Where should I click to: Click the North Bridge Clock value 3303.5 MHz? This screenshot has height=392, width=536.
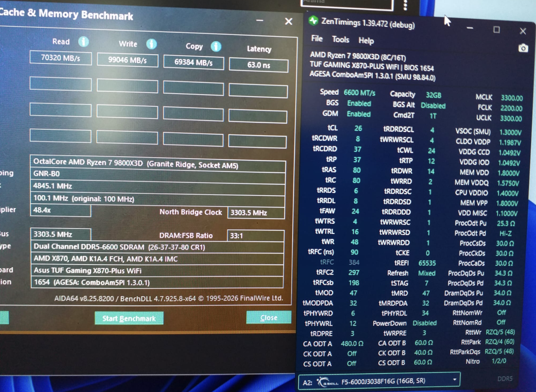(256, 213)
